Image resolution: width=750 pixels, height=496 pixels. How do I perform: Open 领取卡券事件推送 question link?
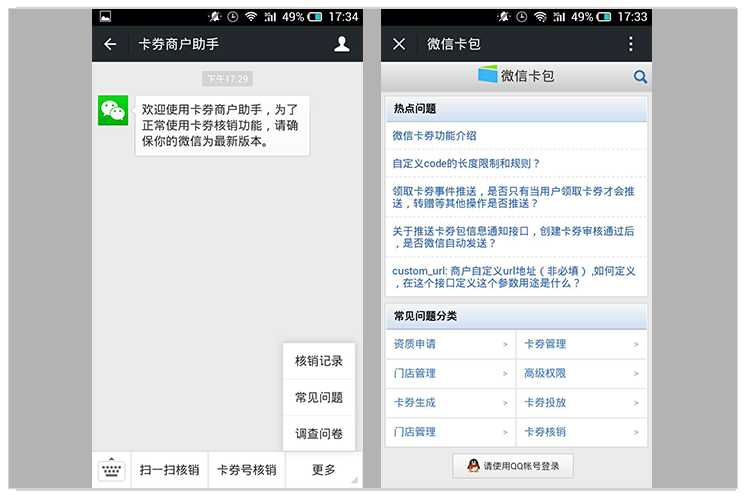(x=514, y=198)
